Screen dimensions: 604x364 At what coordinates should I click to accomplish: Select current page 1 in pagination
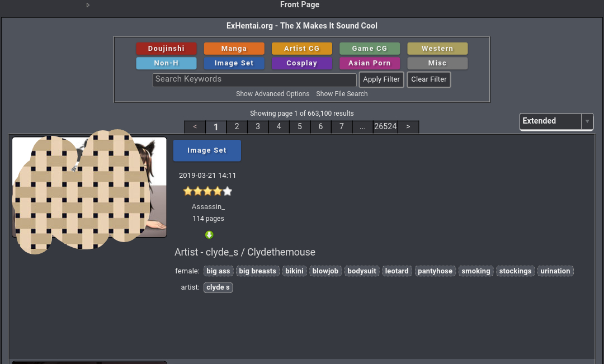pos(216,127)
